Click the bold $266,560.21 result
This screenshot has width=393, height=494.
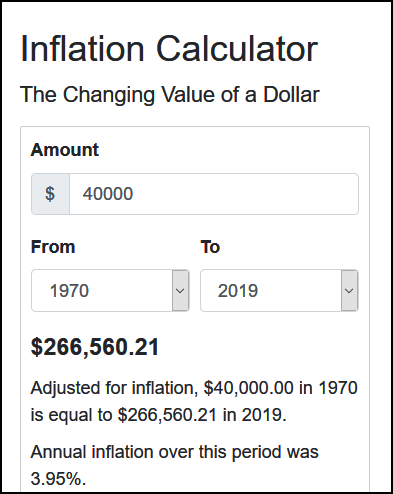point(95,347)
